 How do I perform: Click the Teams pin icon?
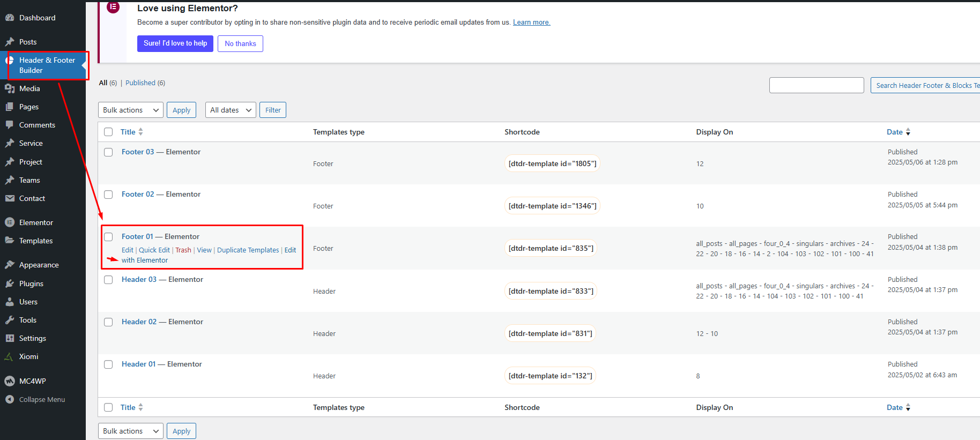pyautogui.click(x=10, y=180)
